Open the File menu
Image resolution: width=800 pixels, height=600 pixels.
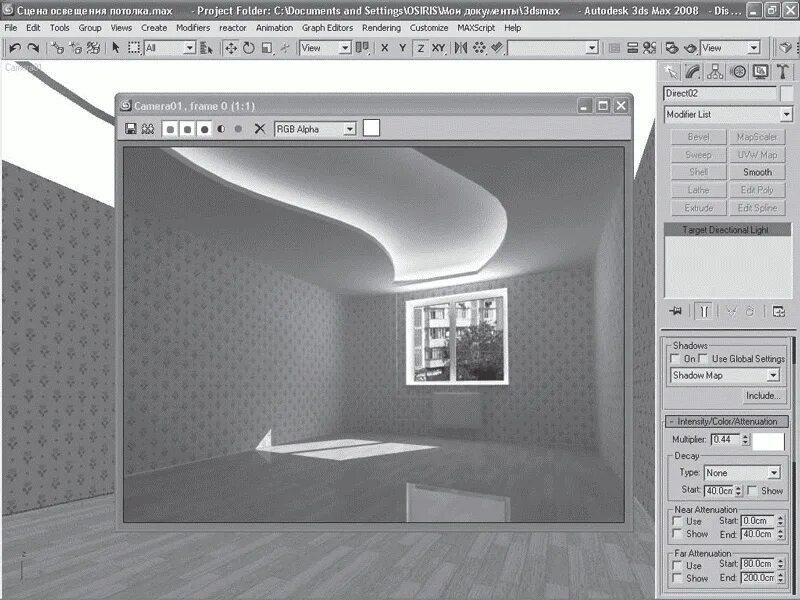point(11,28)
